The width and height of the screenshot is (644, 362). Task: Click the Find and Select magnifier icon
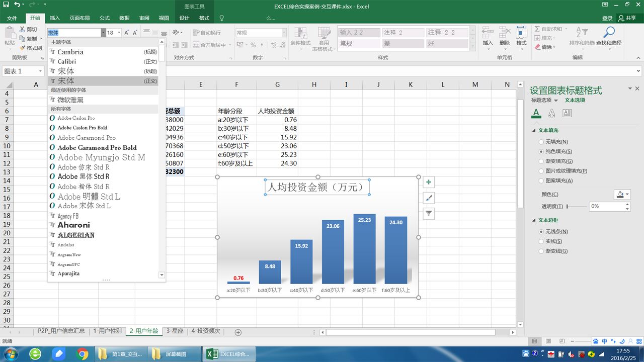609,33
